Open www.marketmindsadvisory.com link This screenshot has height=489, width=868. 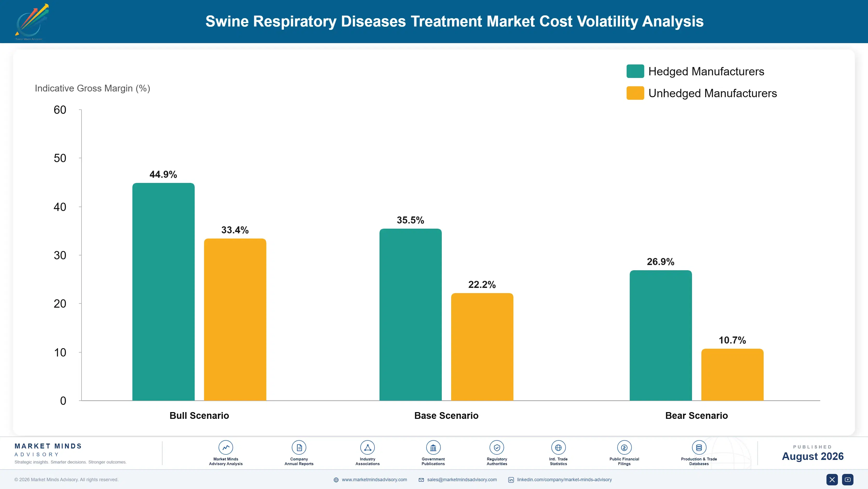coord(374,480)
